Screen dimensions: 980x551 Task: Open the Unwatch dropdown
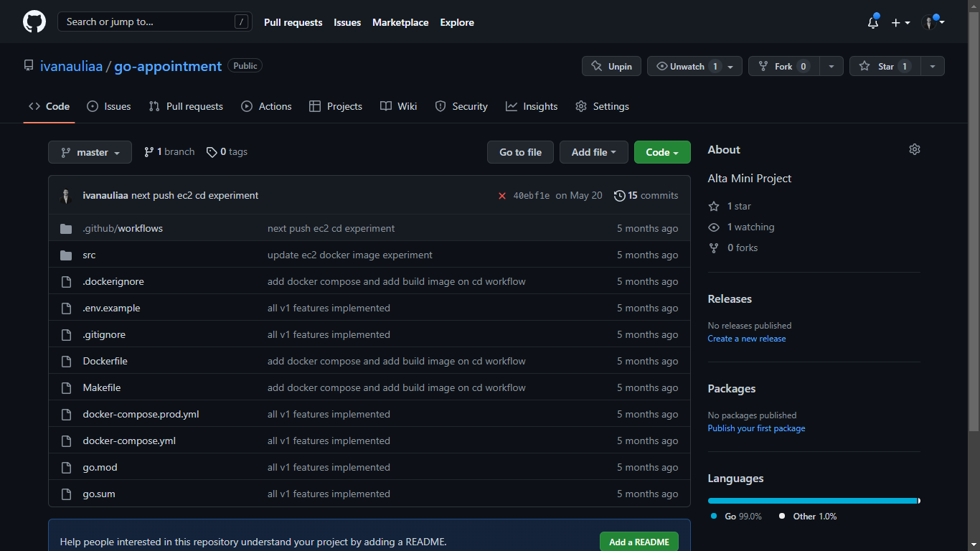694,66
